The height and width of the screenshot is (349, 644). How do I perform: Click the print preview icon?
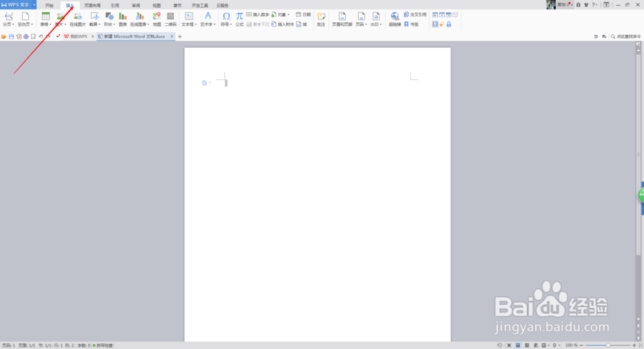(33, 37)
